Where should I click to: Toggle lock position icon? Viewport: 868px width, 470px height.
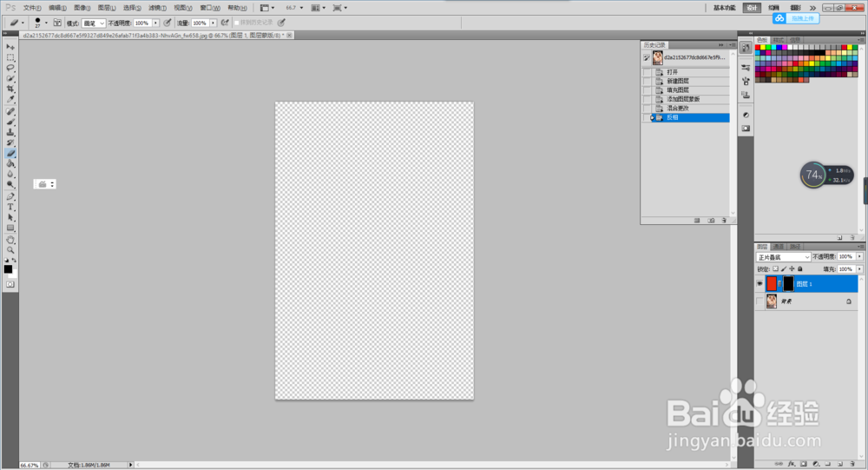pos(792,268)
